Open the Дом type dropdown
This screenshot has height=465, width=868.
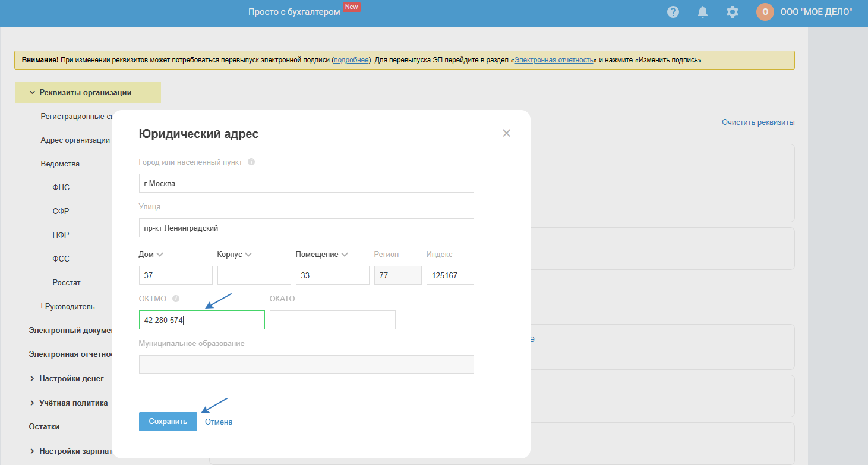tap(151, 255)
